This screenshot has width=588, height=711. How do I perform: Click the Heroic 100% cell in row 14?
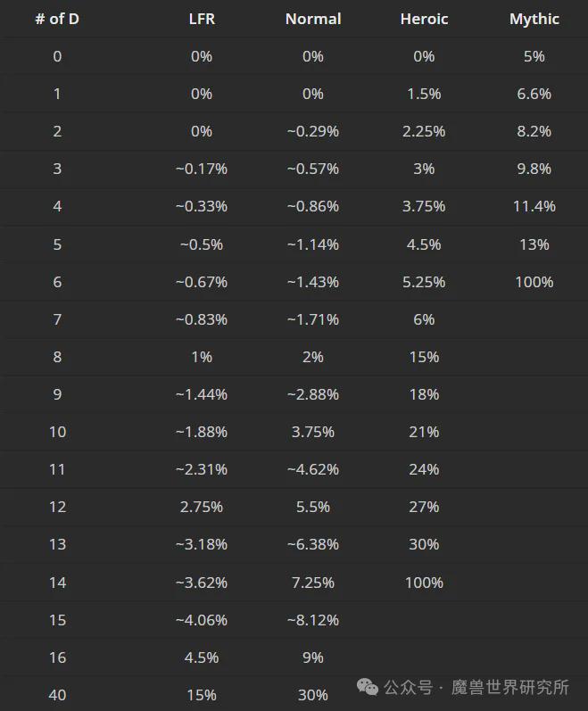[x=424, y=583]
